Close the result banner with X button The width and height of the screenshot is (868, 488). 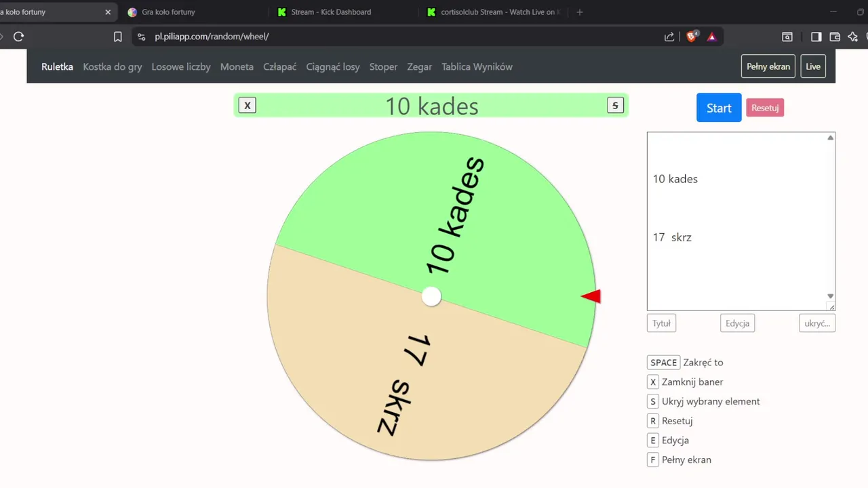coord(248,105)
